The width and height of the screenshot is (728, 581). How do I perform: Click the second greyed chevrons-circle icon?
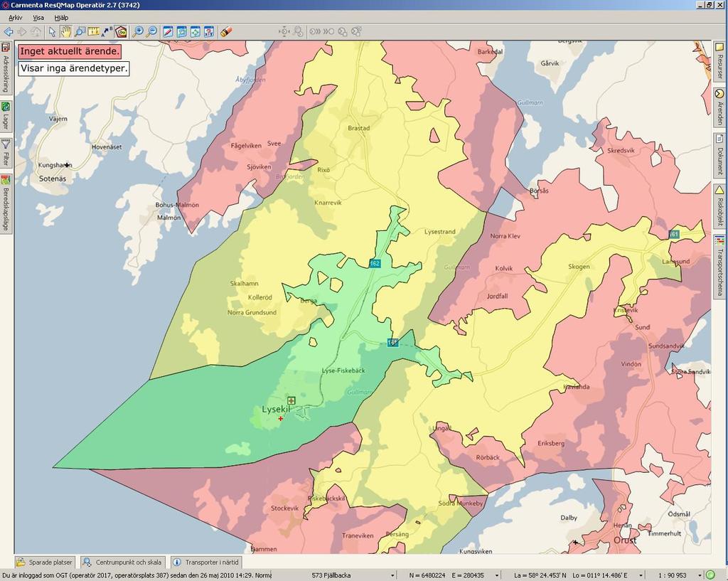click(328, 31)
